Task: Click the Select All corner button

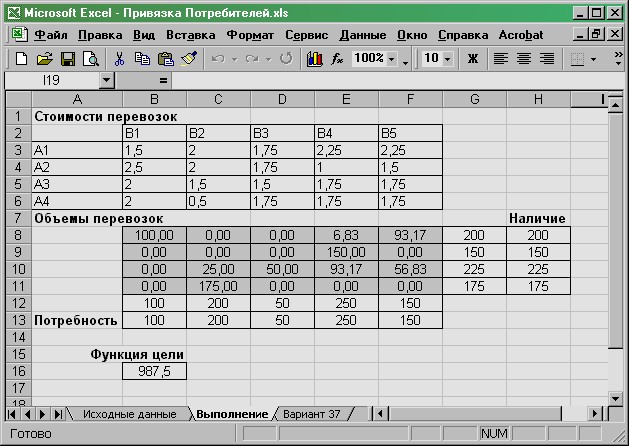Action: coord(18,99)
